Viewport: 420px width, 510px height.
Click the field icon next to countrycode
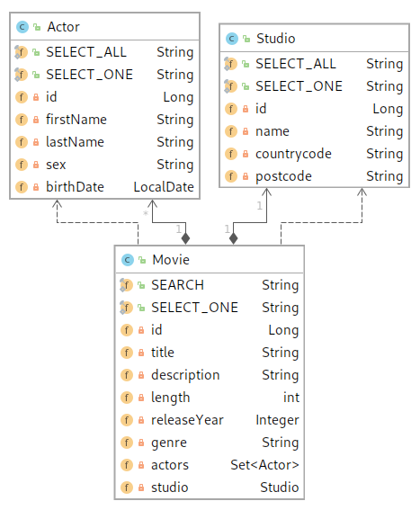[x=231, y=154]
